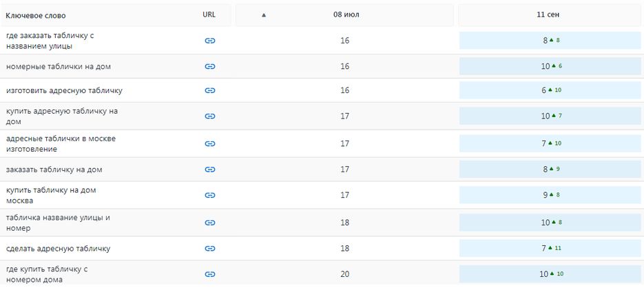Screen dimensions: 644x288
Task: Toggle sort arrow in 08 июл column header
Action: 264,15
